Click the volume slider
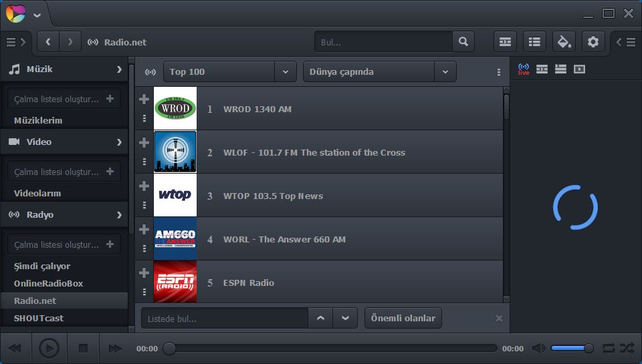This screenshot has width=642, height=364. click(x=572, y=349)
